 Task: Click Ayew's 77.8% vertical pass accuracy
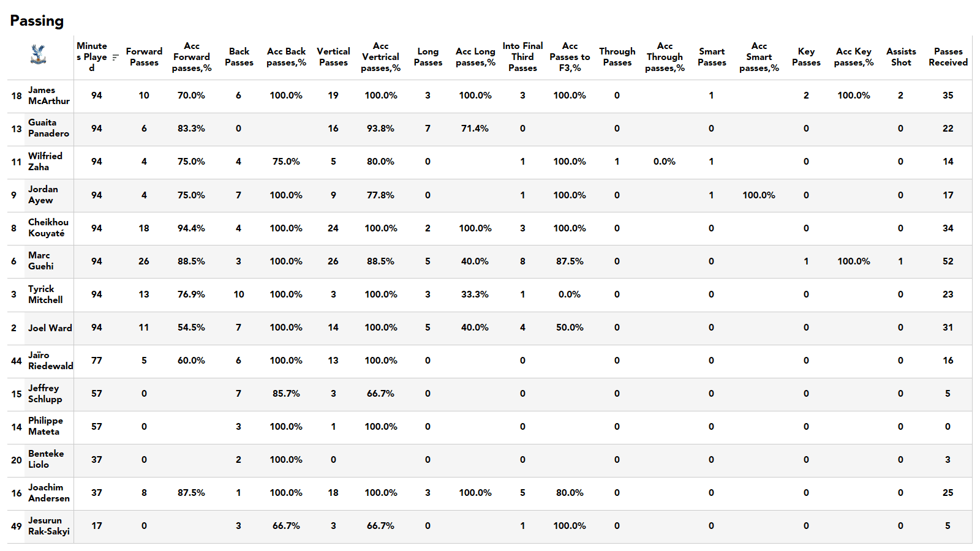380,195
